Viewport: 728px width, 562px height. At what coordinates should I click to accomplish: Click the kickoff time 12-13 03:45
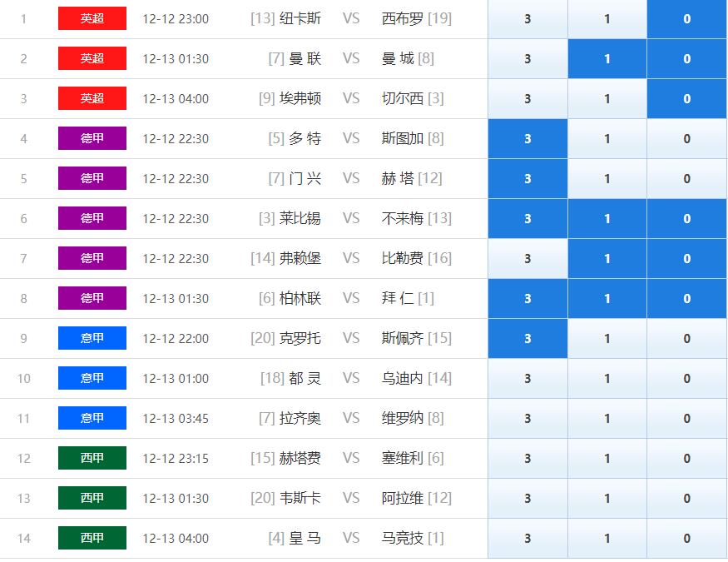(176, 419)
